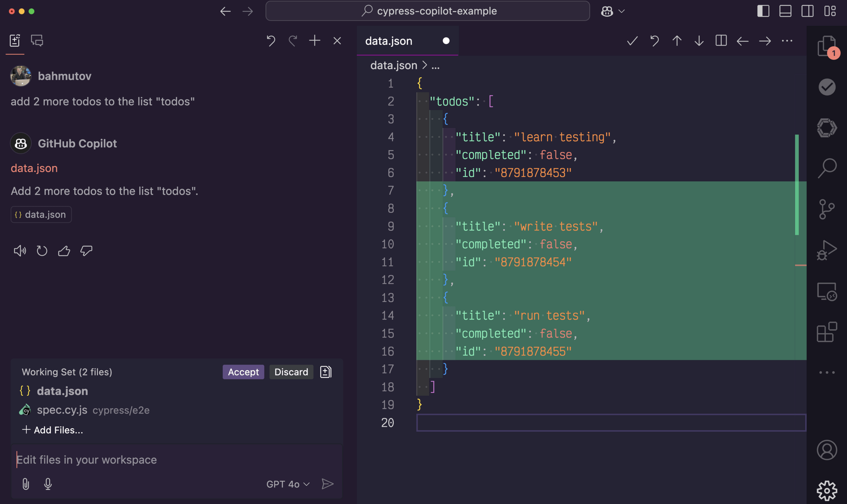
Task: Attach context with the paperclip icon
Action: pyautogui.click(x=25, y=484)
